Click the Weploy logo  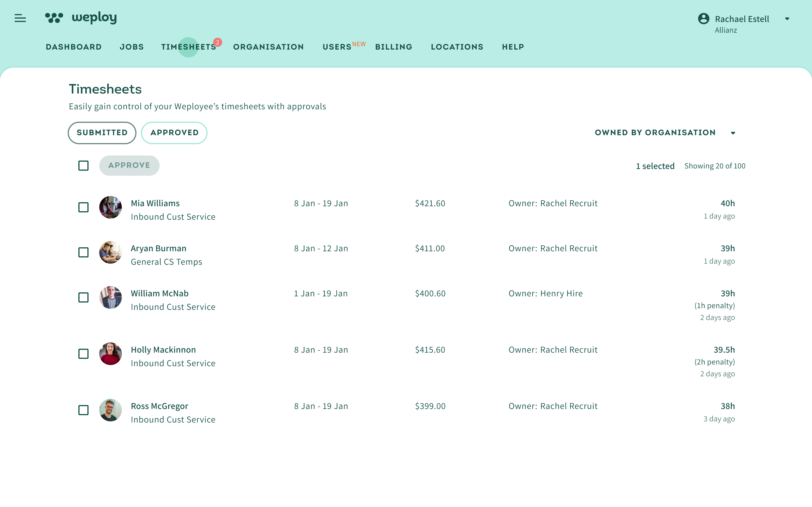click(x=81, y=18)
